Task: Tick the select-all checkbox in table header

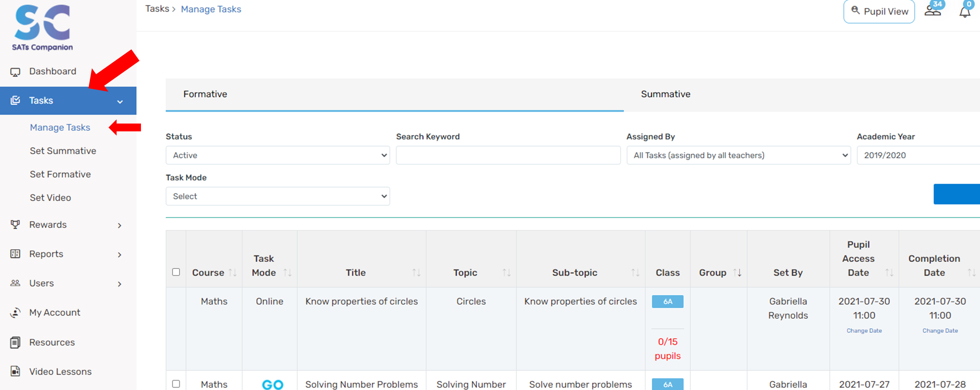Action: click(176, 272)
